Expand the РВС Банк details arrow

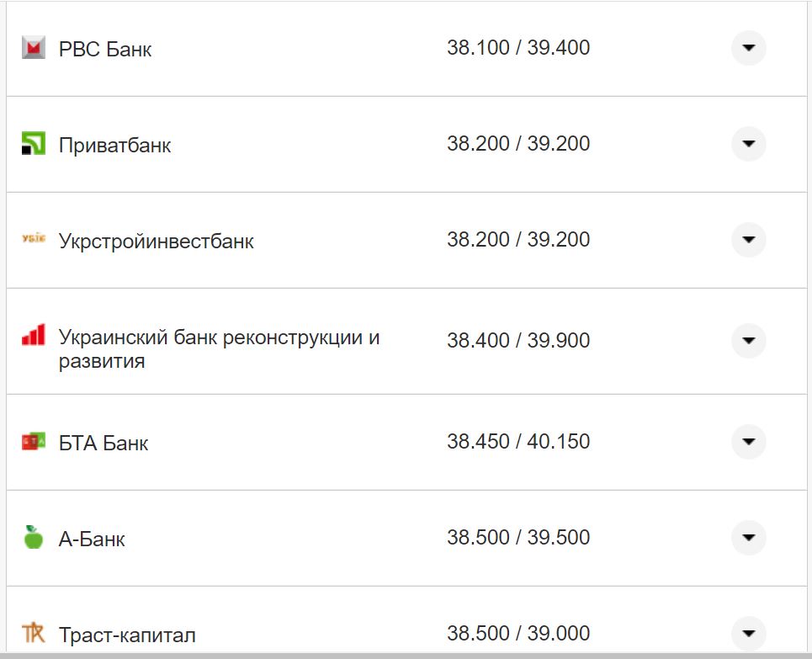coord(747,49)
